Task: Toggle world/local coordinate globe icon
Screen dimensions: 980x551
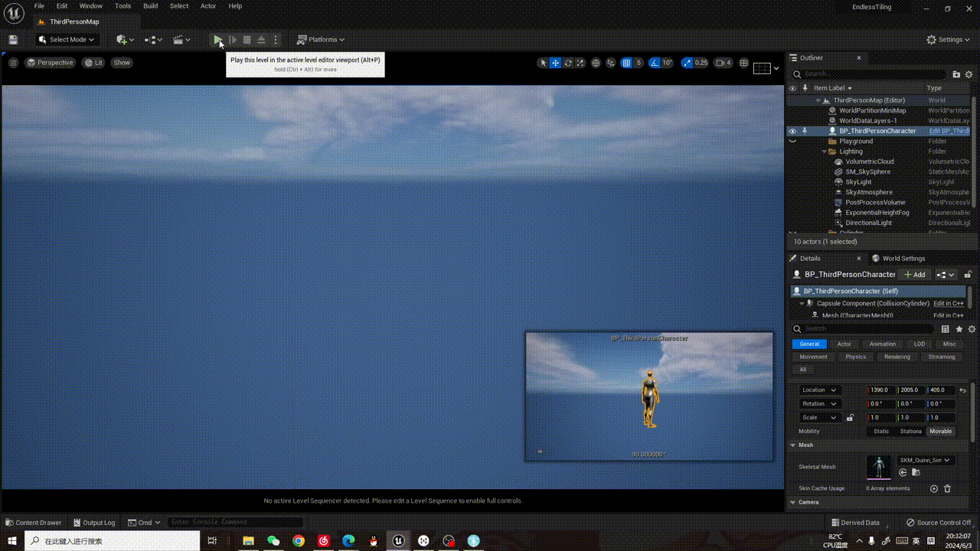Action: pos(596,63)
